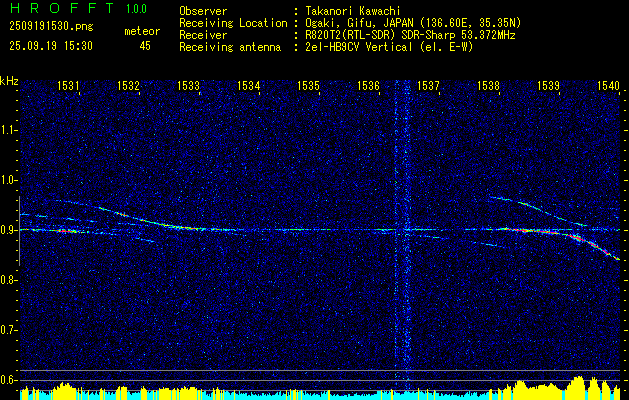The width and height of the screenshot is (629, 400).
Task: Click the red echo spot near 1531
Action: 66,231
